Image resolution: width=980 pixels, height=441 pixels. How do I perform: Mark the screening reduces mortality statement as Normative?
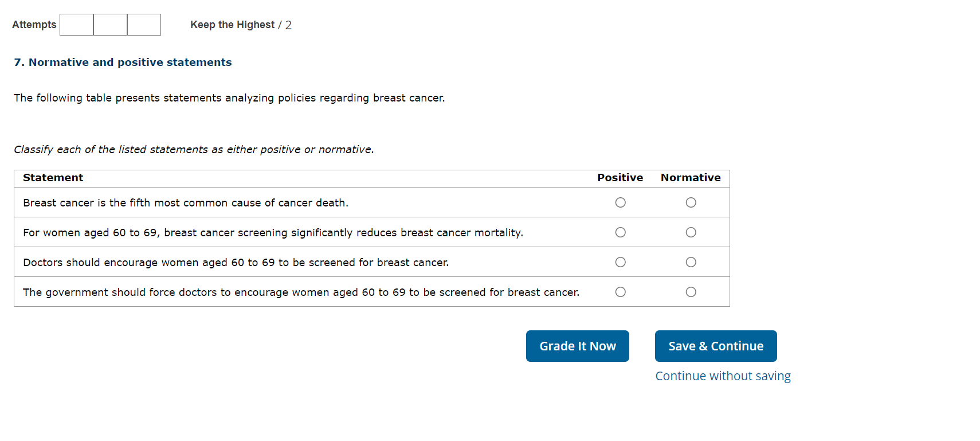pos(691,232)
